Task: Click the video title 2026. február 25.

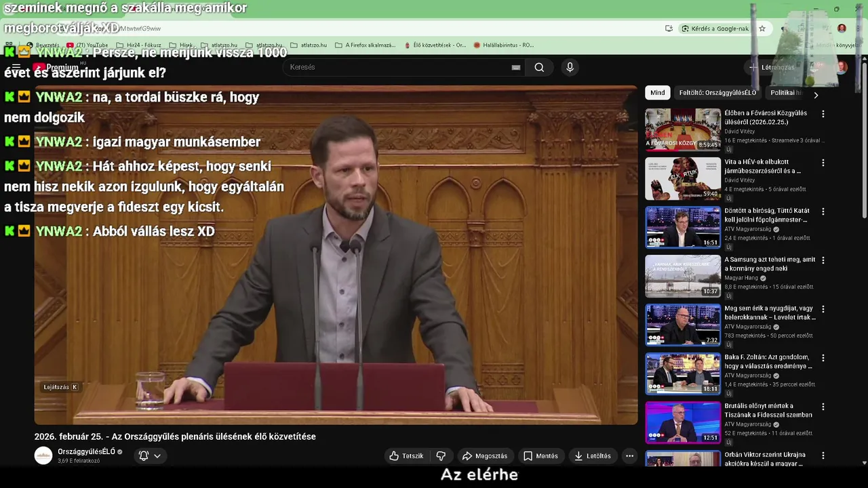Action: (x=175, y=436)
